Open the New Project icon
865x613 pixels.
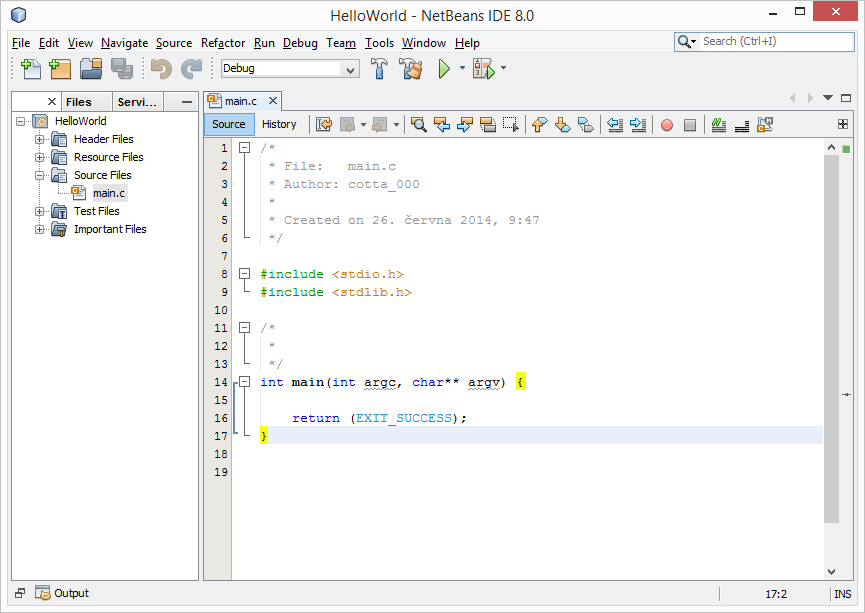click(x=58, y=69)
